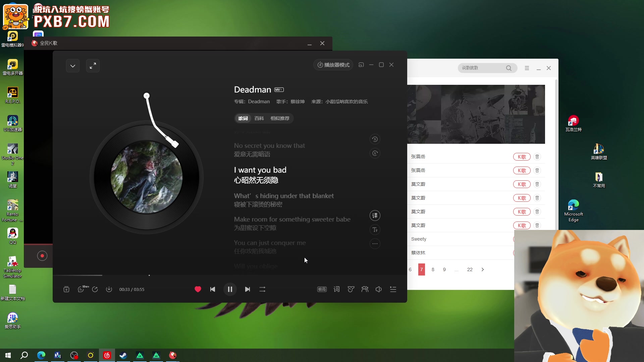The height and width of the screenshot is (362, 644).
Task: Unlike the song via red heart
Action: [x=198, y=289]
